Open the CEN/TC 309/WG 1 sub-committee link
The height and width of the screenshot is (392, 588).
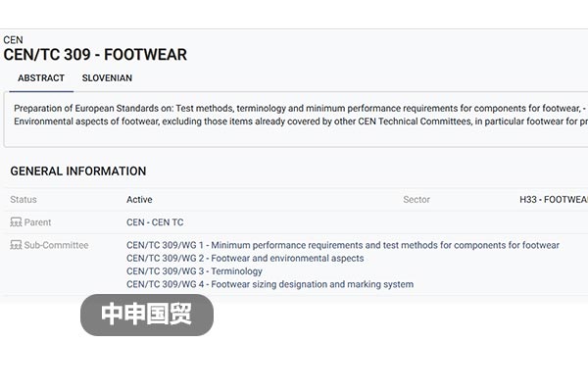coord(343,245)
